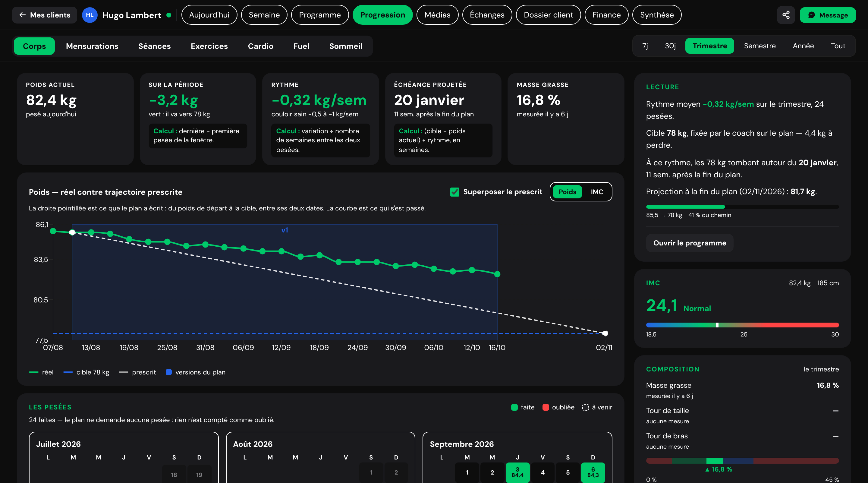Switch to the Séances sub-tab

click(154, 46)
